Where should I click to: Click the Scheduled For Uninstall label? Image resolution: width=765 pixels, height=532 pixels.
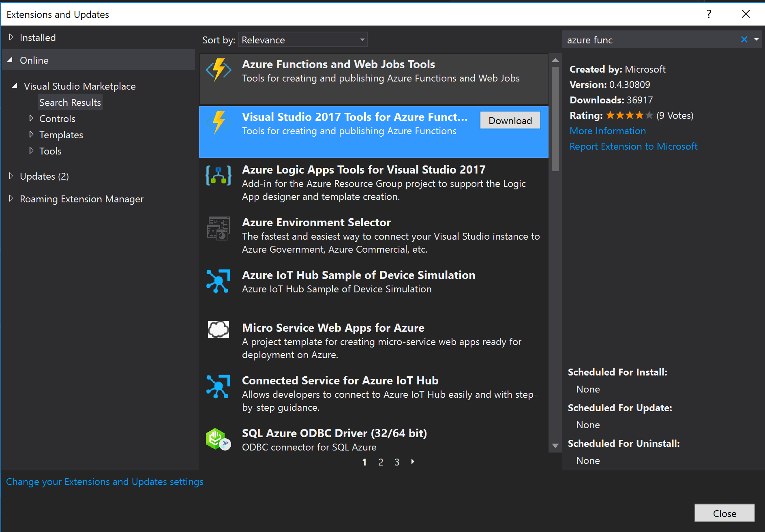tap(624, 444)
